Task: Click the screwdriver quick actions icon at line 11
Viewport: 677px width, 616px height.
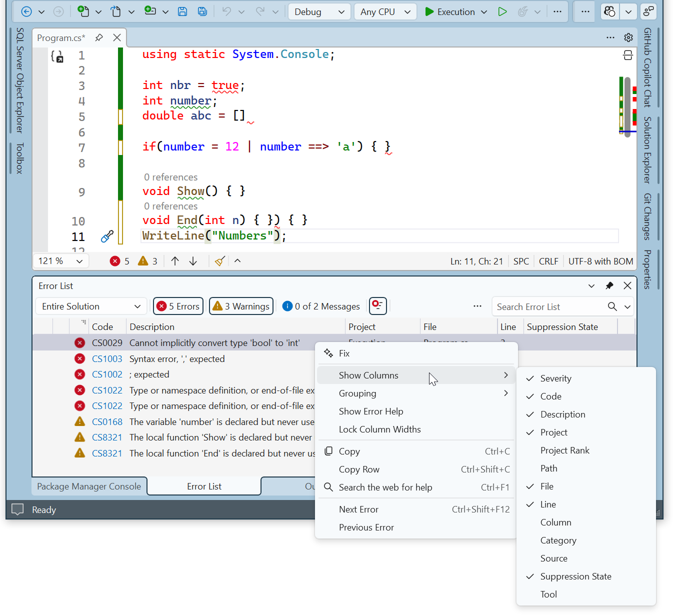Action: (x=107, y=236)
